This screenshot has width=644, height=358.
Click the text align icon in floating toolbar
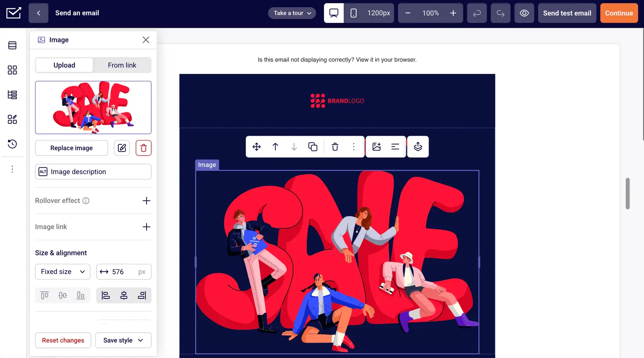click(x=395, y=147)
